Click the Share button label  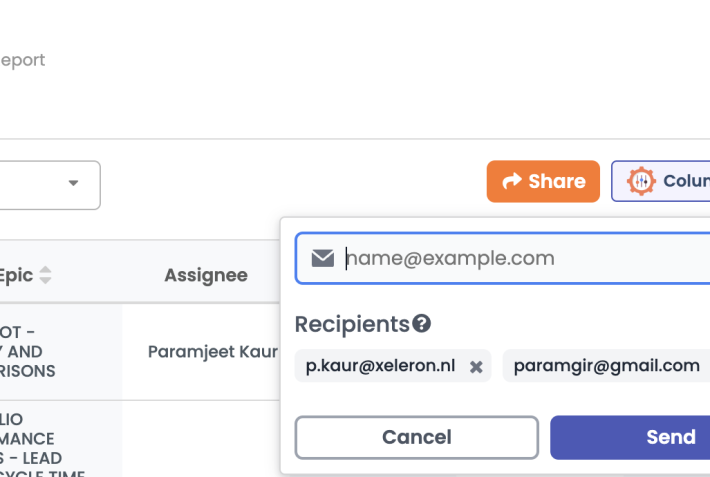coord(557,181)
